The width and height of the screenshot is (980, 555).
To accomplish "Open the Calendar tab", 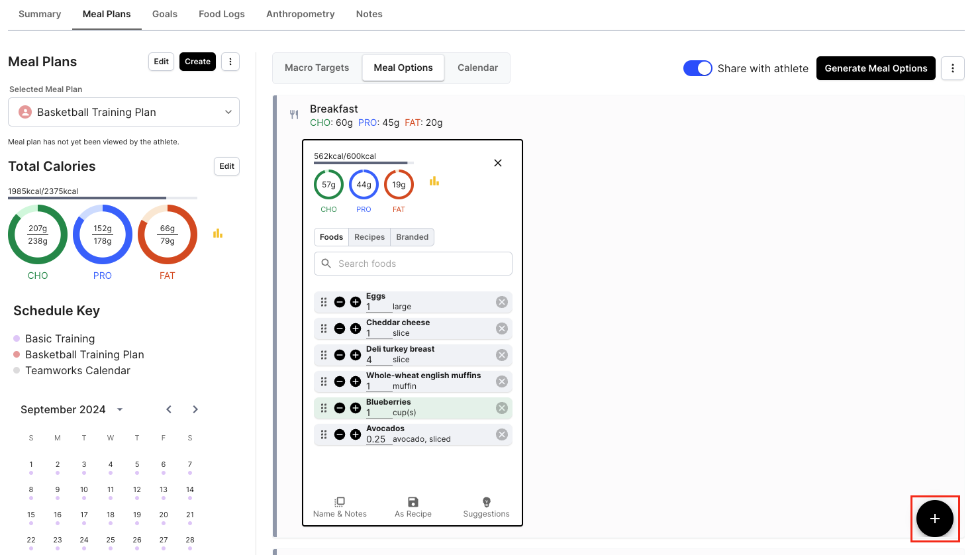I will click(477, 68).
